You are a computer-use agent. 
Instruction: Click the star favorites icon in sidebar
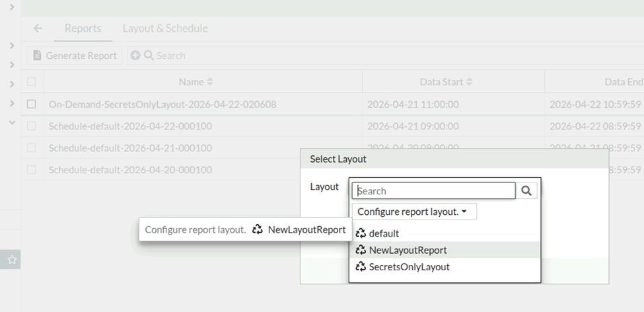click(x=12, y=259)
